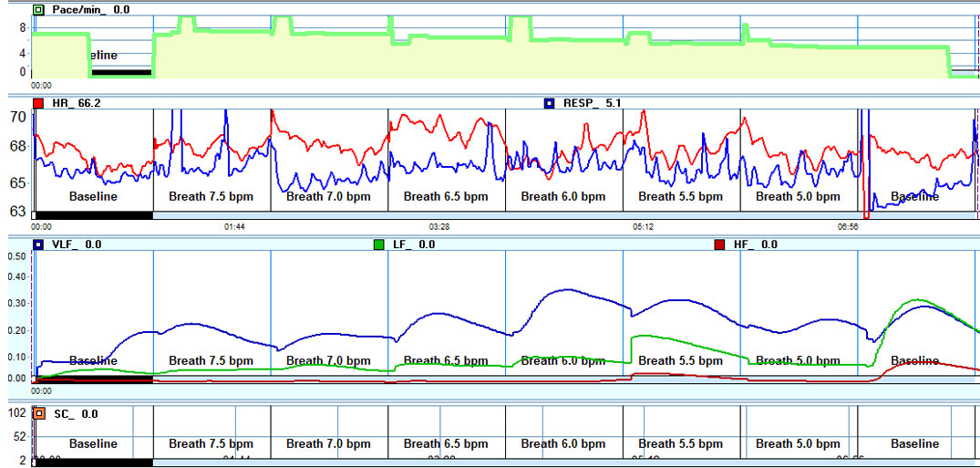Select Breath 5.0 bpm segment in HR graph
This screenshot has width=980, height=468.
tap(798, 196)
